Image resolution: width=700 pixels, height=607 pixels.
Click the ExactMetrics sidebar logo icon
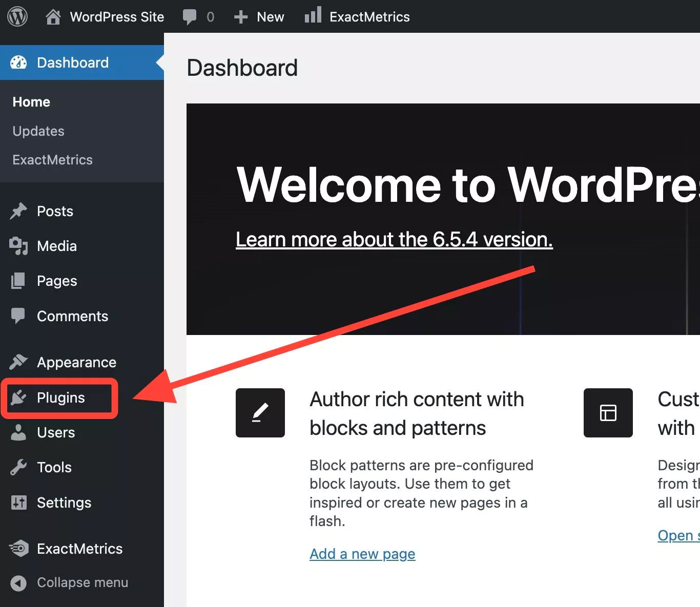(x=18, y=549)
